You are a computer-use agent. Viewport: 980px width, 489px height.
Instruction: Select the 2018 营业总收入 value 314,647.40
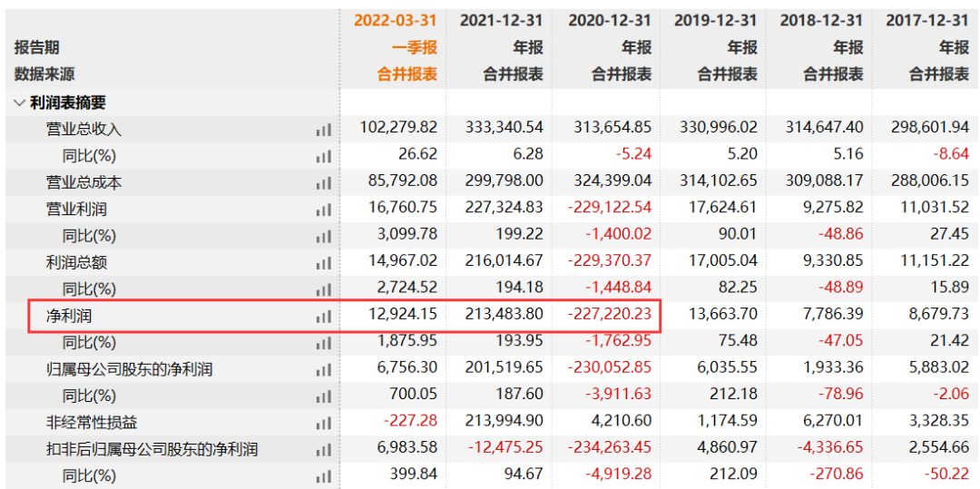821,129
